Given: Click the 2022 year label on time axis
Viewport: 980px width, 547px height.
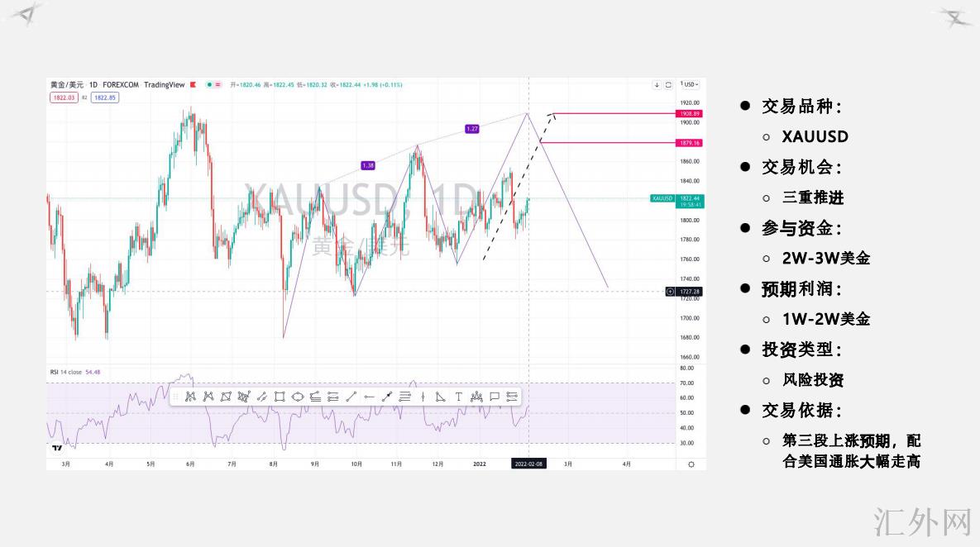Looking at the screenshot, I should (x=480, y=464).
